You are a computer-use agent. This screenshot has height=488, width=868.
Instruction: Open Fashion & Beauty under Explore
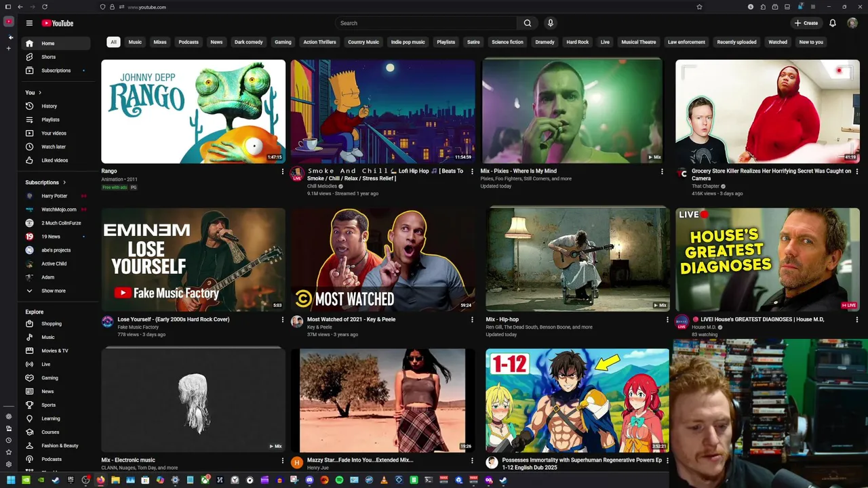point(54,445)
